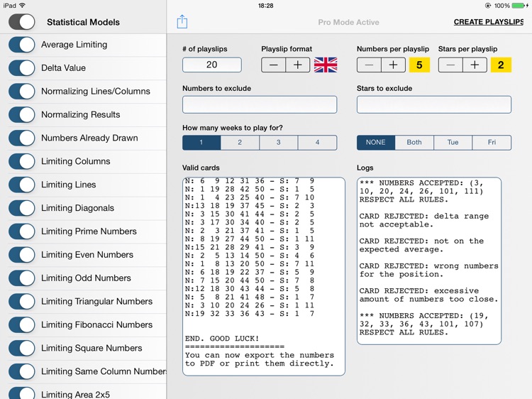
Task: Toggle Limiting Even Numbers switch
Action: [22, 255]
